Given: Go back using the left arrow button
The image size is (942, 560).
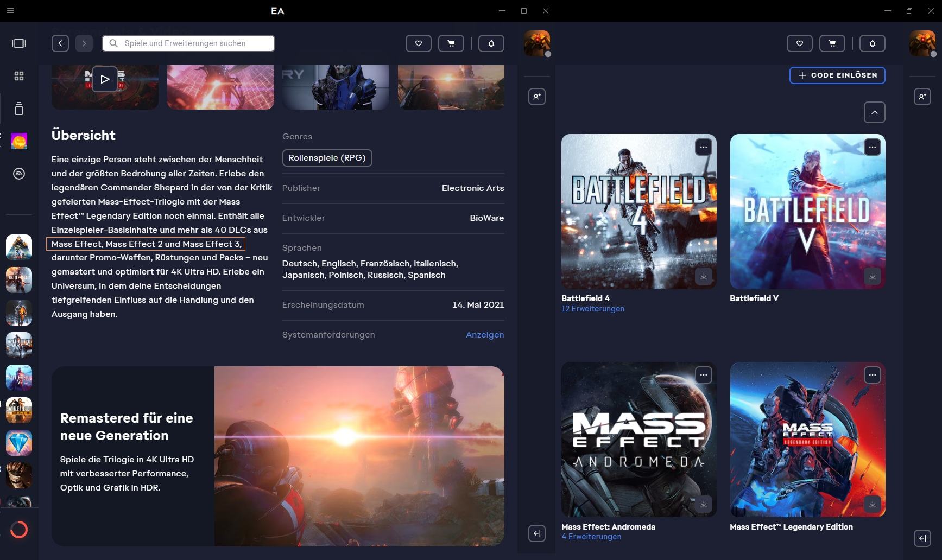Looking at the screenshot, I should (x=60, y=43).
